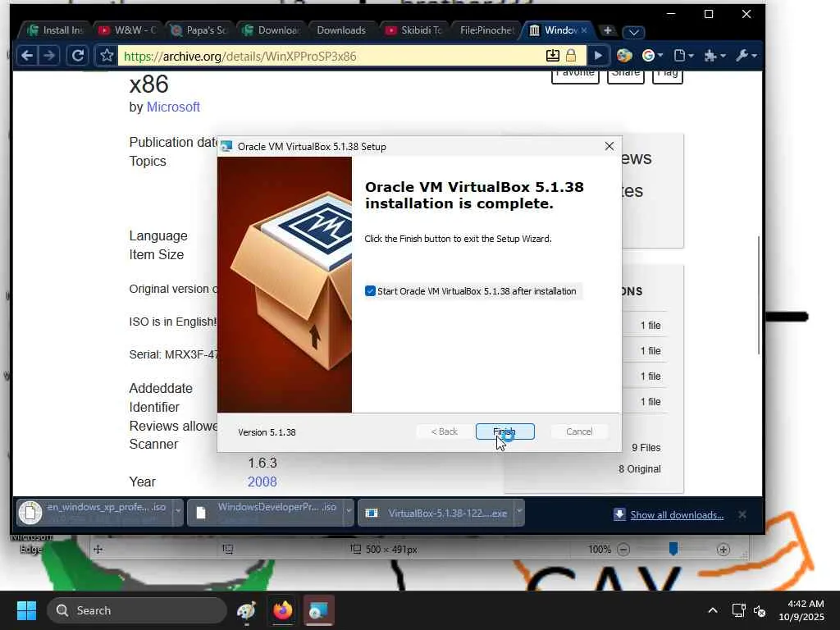
Task: Click the network tray icon
Action: 739,610
